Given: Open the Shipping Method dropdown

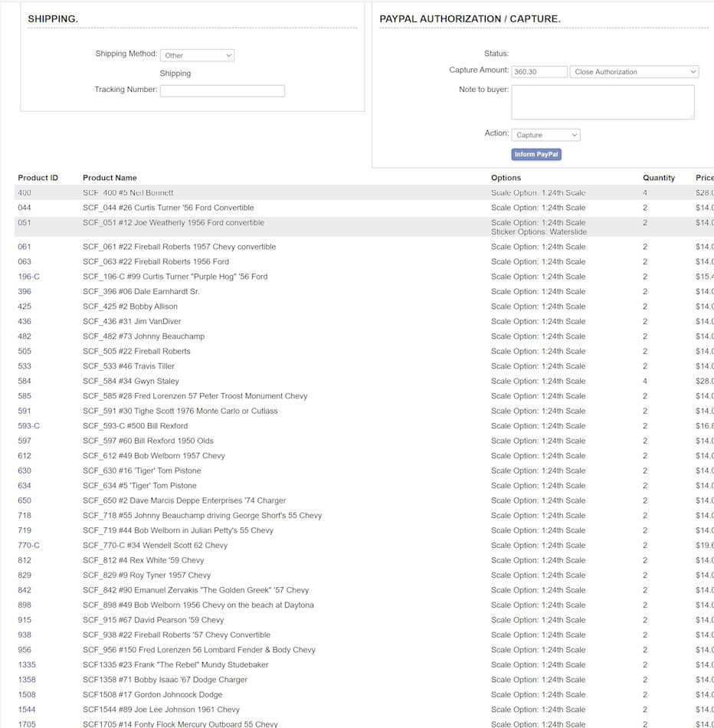Looking at the screenshot, I should click(x=197, y=55).
